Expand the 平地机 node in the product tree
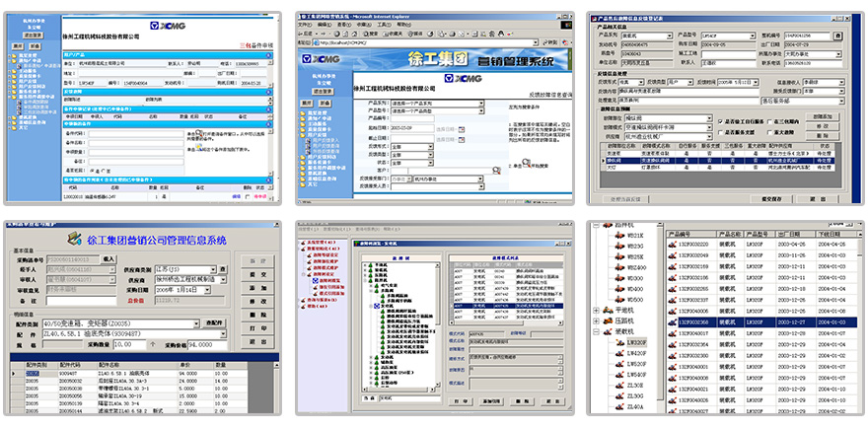 point(596,310)
